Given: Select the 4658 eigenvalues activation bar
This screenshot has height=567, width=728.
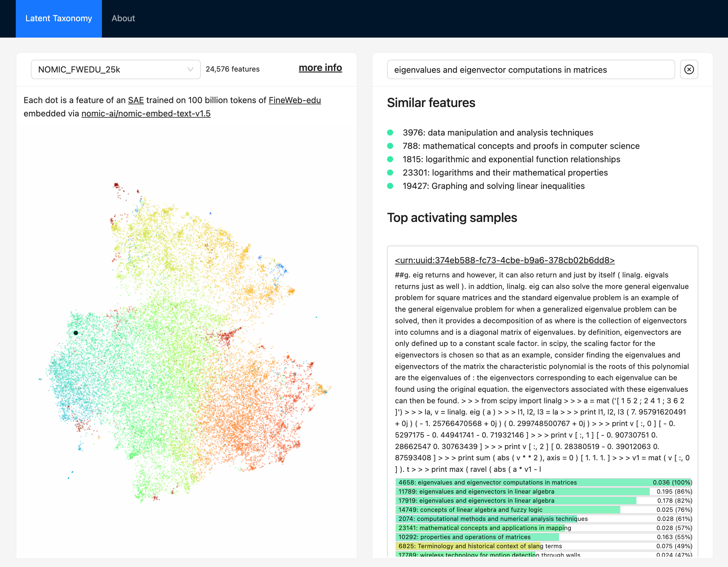Looking at the screenshot, I should click(543, 482).
